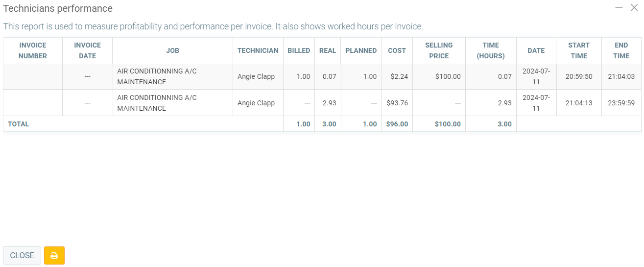Select the Real column header
The image size is (644, 267).
pos(328,50)
